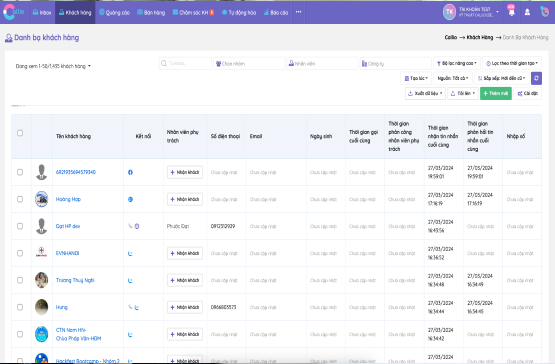Open the Chăm sóc KH menu
555x364 pixels.
(193, 12)
